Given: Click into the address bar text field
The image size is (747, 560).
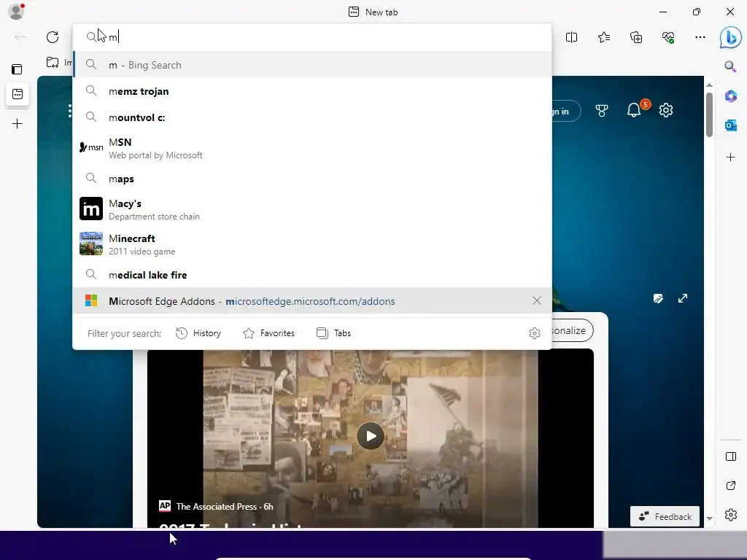Looking at the screenshot, I should (312, 36).
